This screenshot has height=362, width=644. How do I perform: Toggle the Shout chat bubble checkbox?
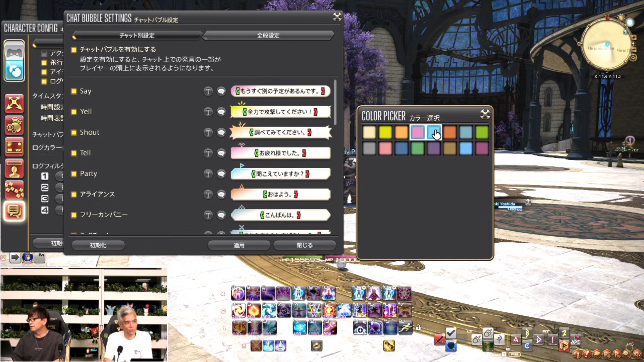pyautogui.click(x=74, y=132)
